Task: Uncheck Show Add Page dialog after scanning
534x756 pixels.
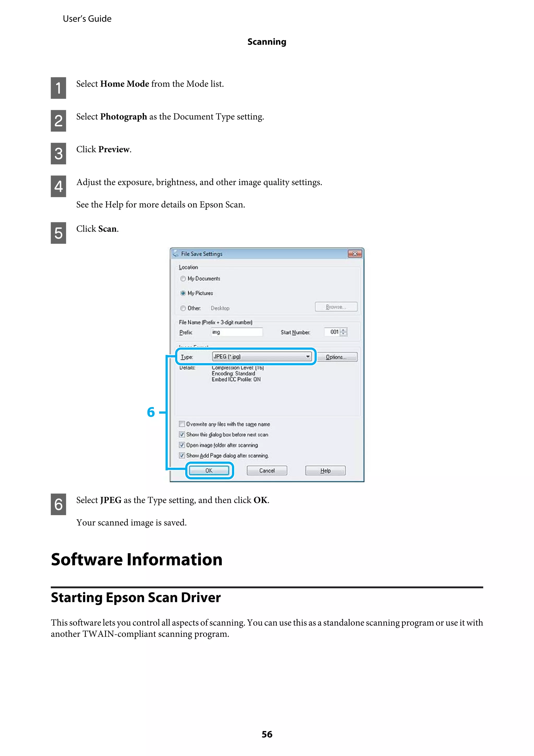Action: (x=182, y=456)
